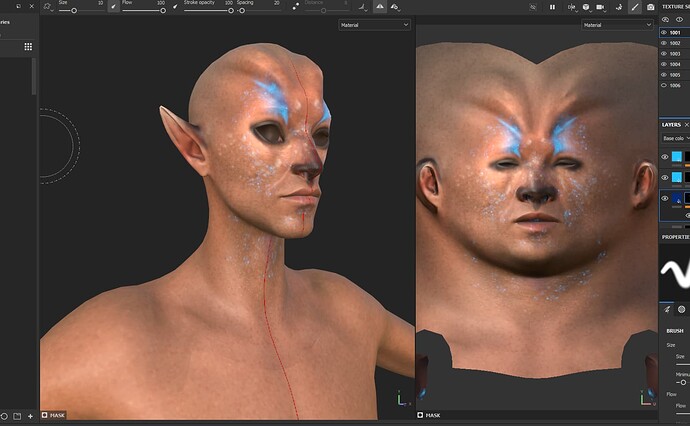Click the MASK indicator in 2D viewport
The width and height of the screenshot is (690, 426).
click(x=429, y=415)
